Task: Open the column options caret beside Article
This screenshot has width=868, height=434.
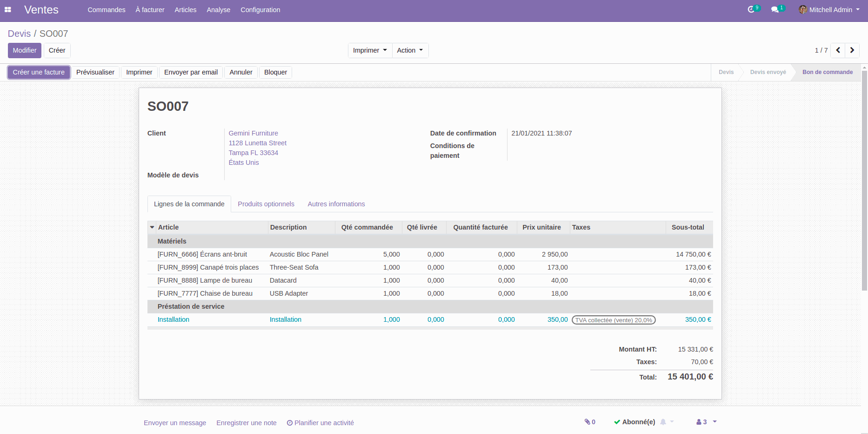Action: pos(152,227)
